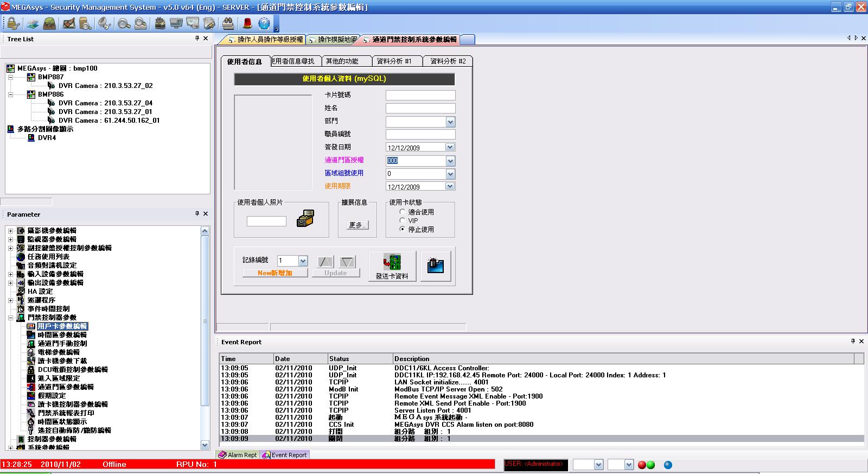Open the 部門 department dropdown
The width and height of the screenshot is (868, 474).
450,122
